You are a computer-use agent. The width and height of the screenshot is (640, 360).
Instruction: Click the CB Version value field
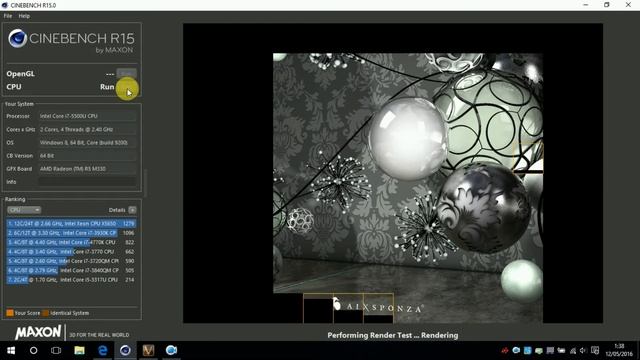click(x=87, y=156)
